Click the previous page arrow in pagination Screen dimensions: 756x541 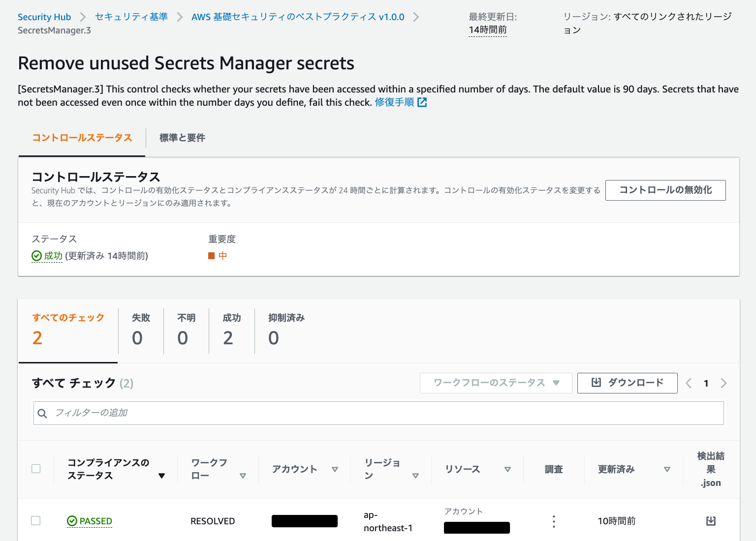689,383
